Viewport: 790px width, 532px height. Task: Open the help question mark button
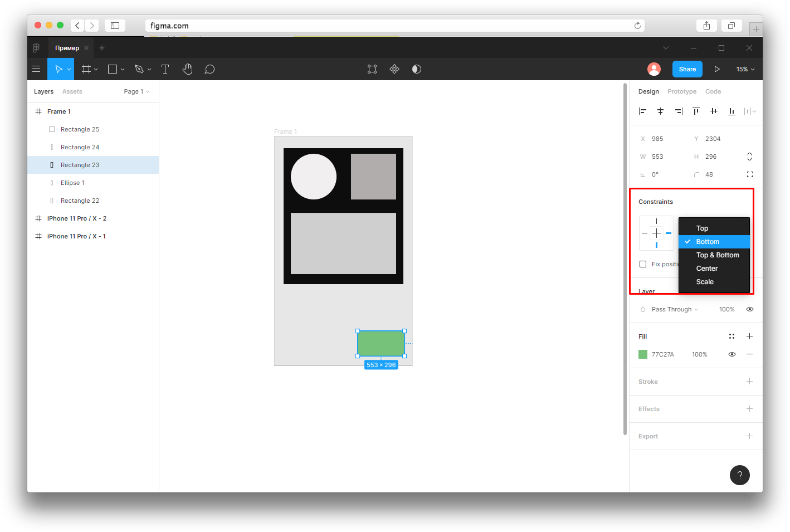coord(740,475)
